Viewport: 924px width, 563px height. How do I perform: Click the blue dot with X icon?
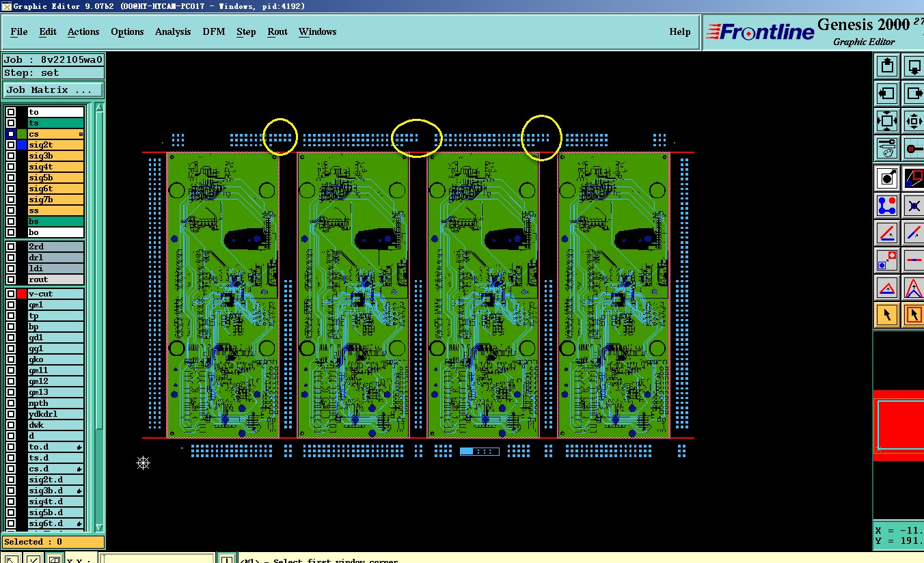tap(914, 206)
